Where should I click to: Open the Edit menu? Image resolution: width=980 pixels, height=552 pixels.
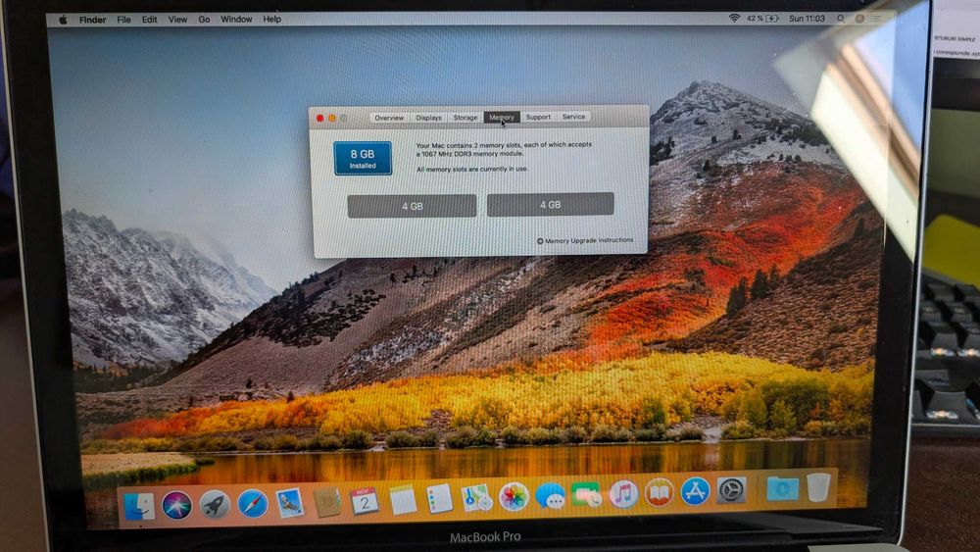coord(149,20)
